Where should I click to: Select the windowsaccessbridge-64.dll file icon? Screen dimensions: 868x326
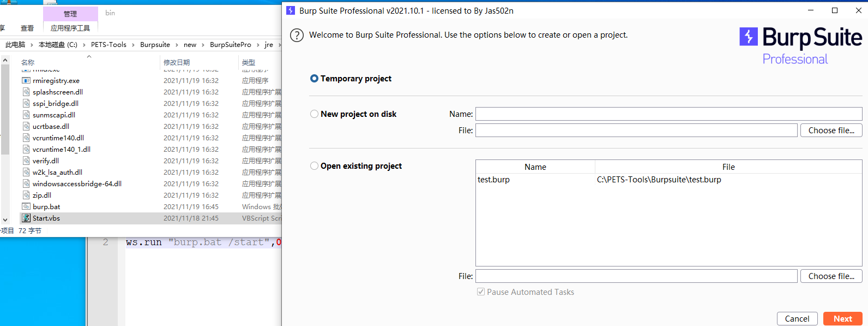[26, 184]
